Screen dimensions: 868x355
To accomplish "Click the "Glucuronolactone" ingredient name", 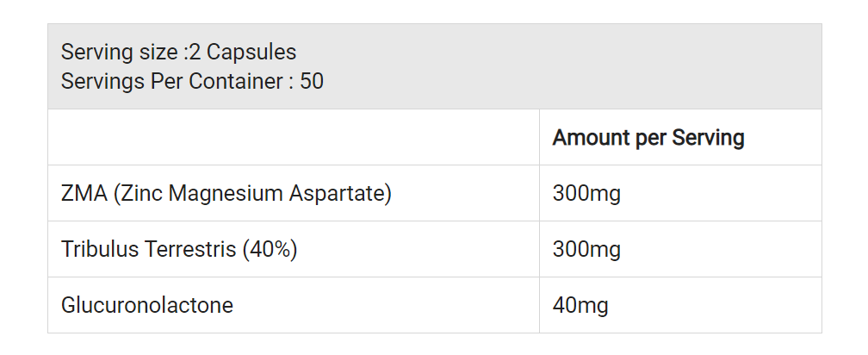I will (x=147, y=305).
